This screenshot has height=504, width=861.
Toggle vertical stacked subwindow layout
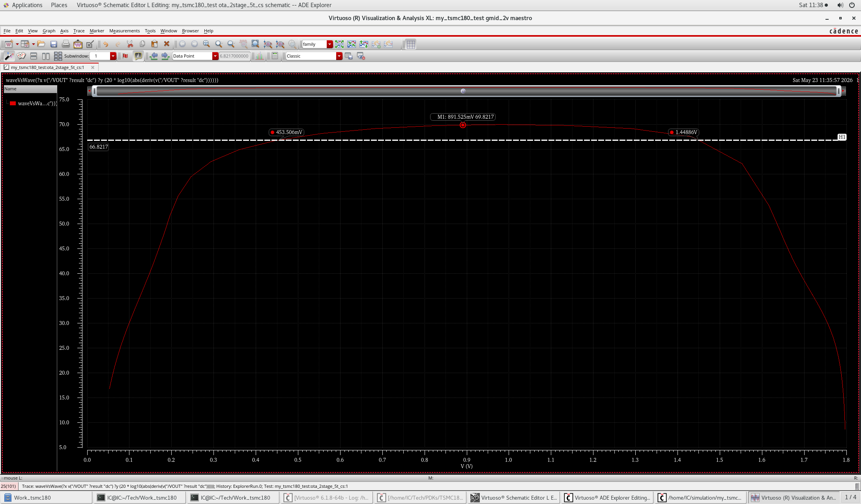coord(34,56)
